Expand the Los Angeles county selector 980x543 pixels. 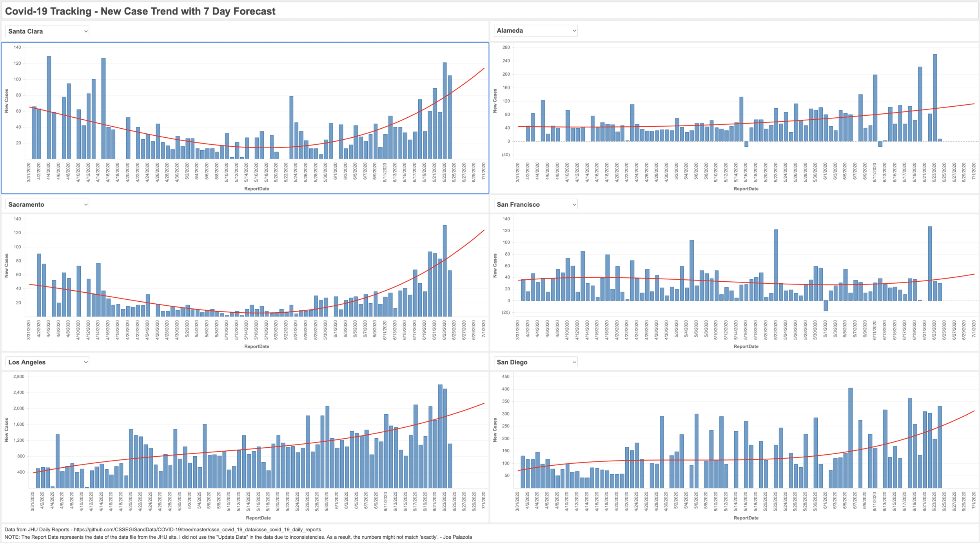tap(47, 362)
